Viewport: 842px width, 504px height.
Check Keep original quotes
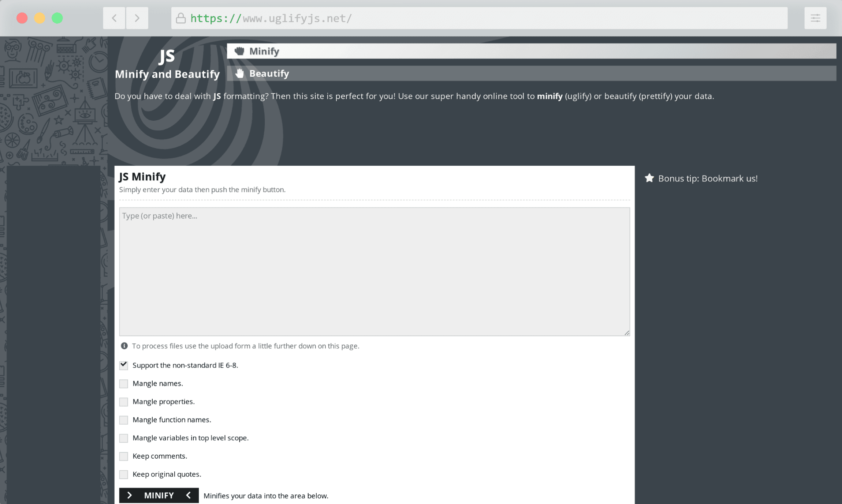click(123, 474)
